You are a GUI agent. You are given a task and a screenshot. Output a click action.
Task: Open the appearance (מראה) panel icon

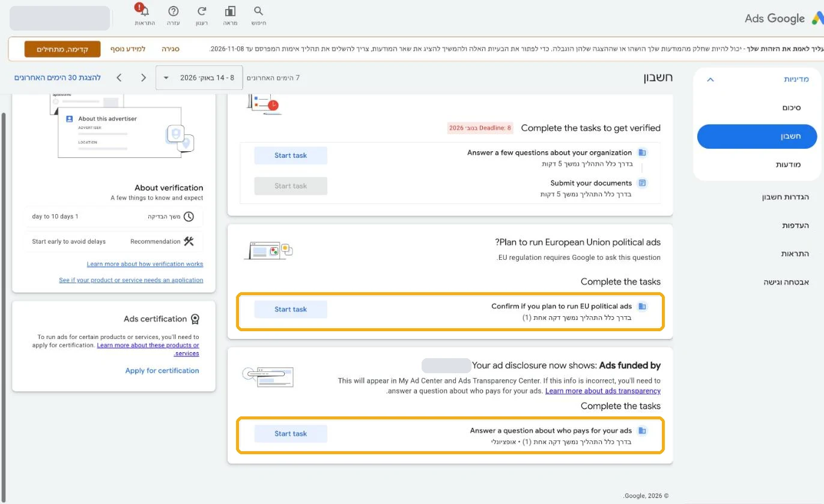coord(230,11)
